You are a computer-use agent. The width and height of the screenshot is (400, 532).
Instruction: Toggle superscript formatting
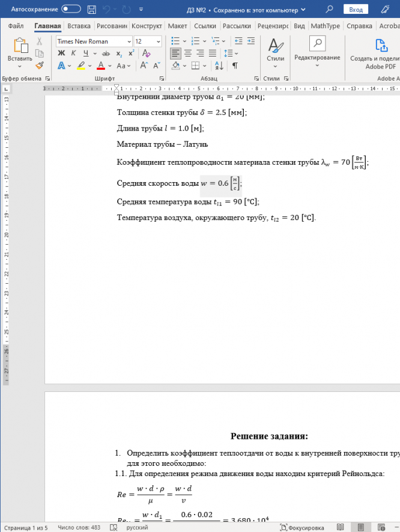point(131,54)
